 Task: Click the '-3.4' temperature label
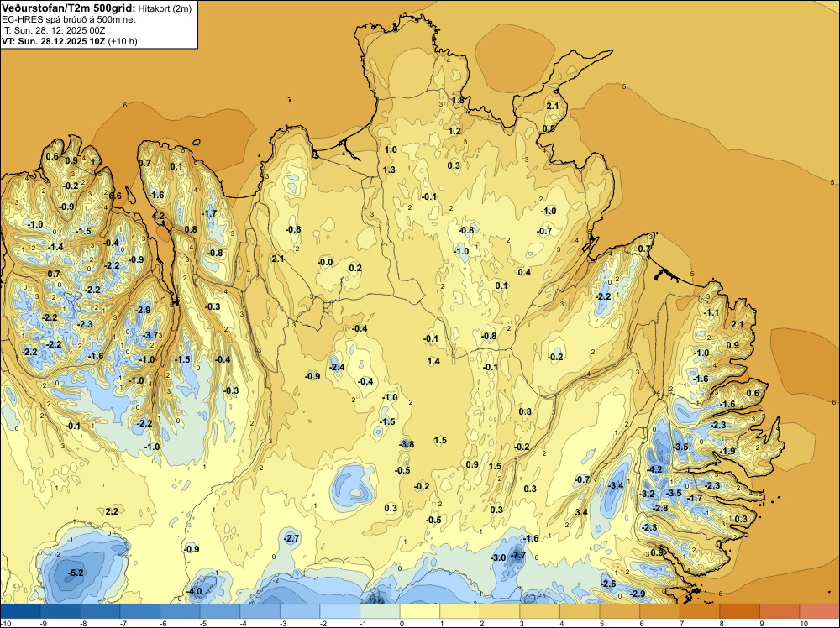click(616, 485)
